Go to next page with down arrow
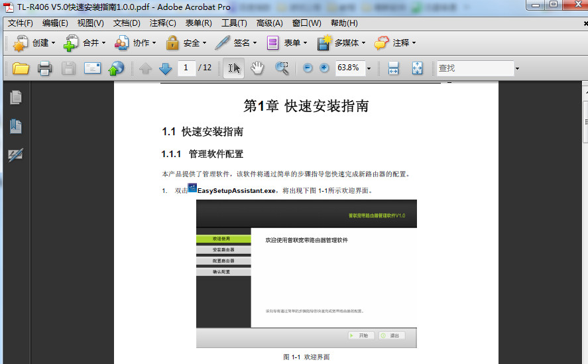Screen dimensions: 588x364 click(165, 68)
